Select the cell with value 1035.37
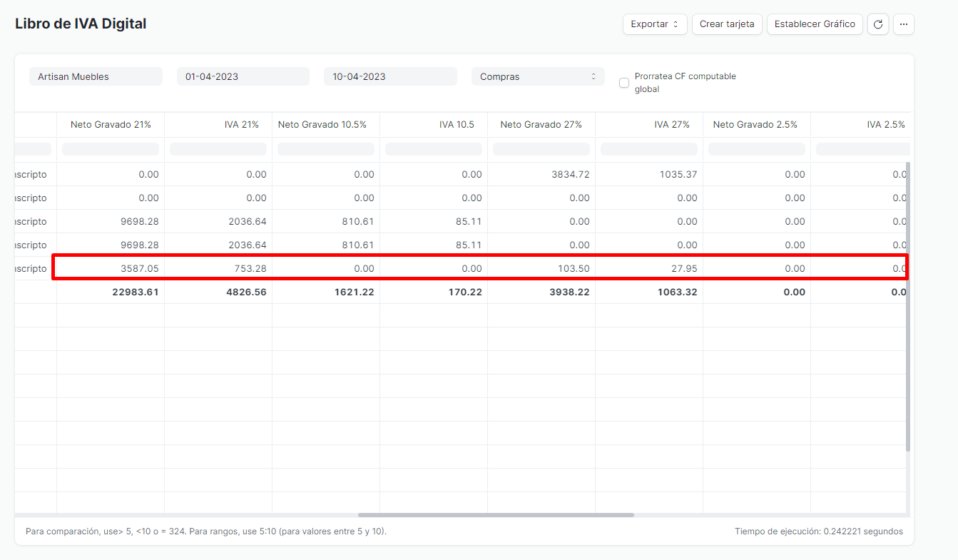The width and height of the screenshot is (958, 560). point(649,174)
